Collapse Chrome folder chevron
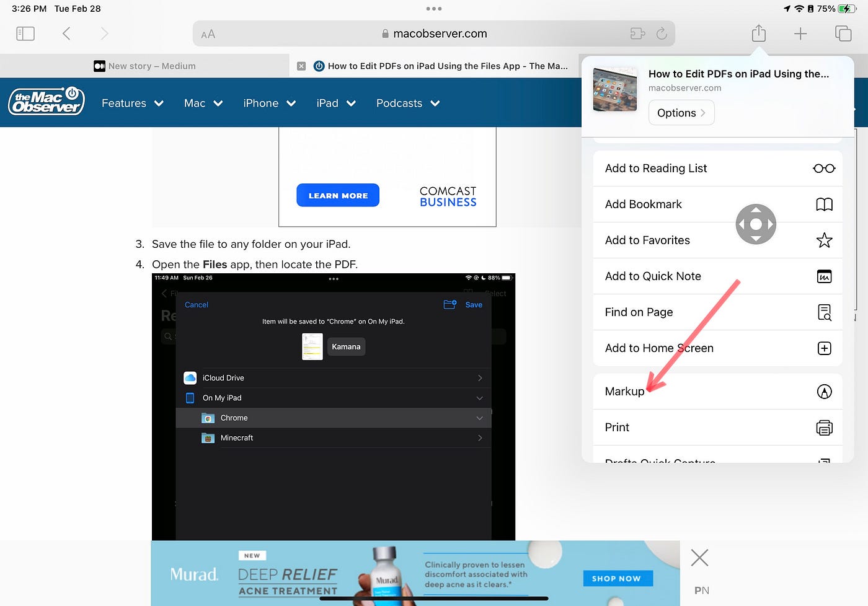Image resolution: width=868 pixels, height=606 pixels. tap(479, 418)
